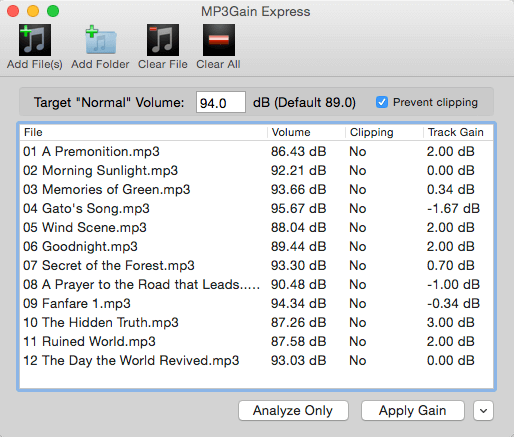This screenshot has width=514, height=437.
Task: Select the row 01 A Premonition.mp3
Action: 256,152
